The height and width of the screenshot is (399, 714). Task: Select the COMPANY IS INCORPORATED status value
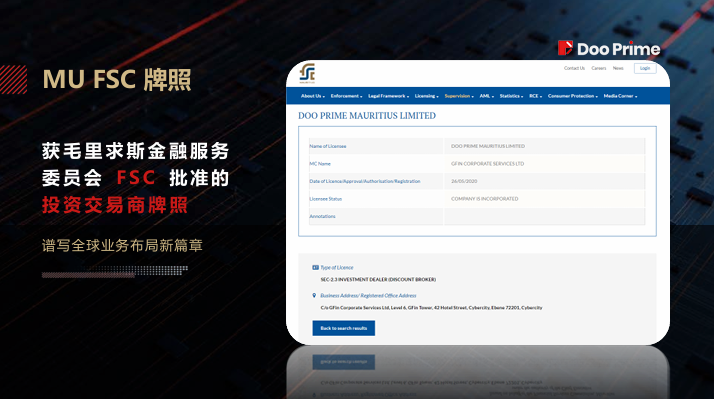(x=484, y=199)
